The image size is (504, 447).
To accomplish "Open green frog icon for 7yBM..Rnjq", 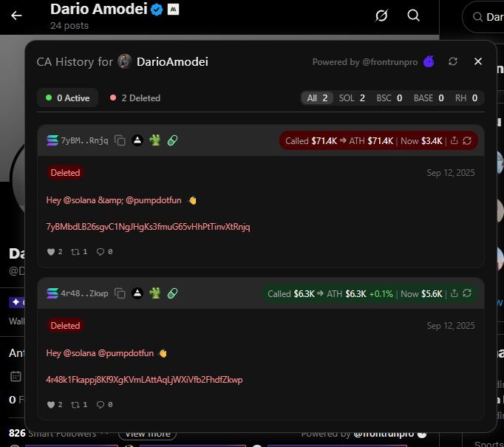I will click(x=155, y=140).
